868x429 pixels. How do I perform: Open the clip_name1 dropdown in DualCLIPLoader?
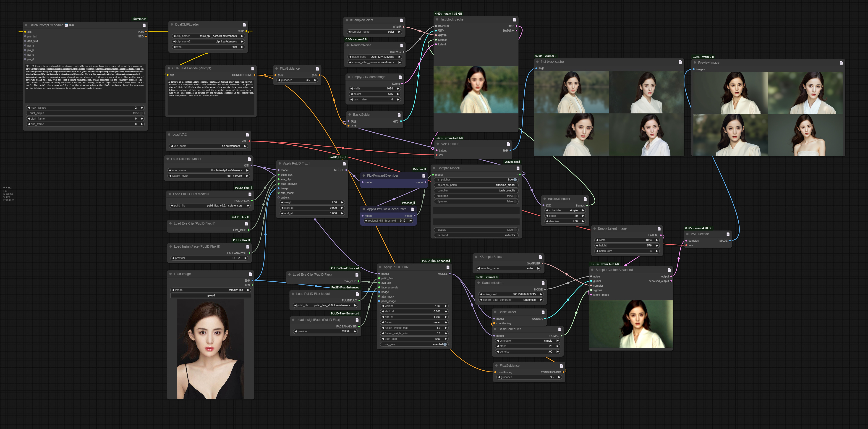208,36
